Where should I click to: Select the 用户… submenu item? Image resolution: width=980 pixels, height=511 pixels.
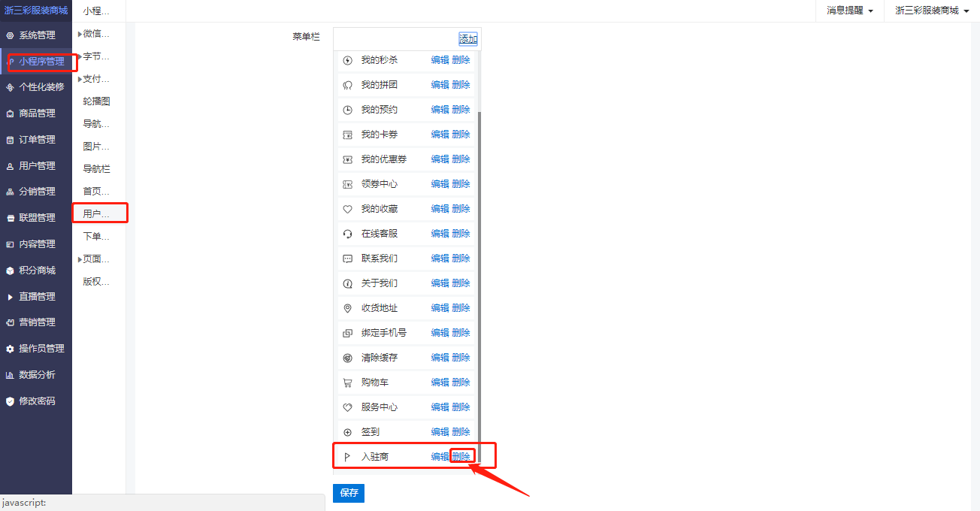97,214
